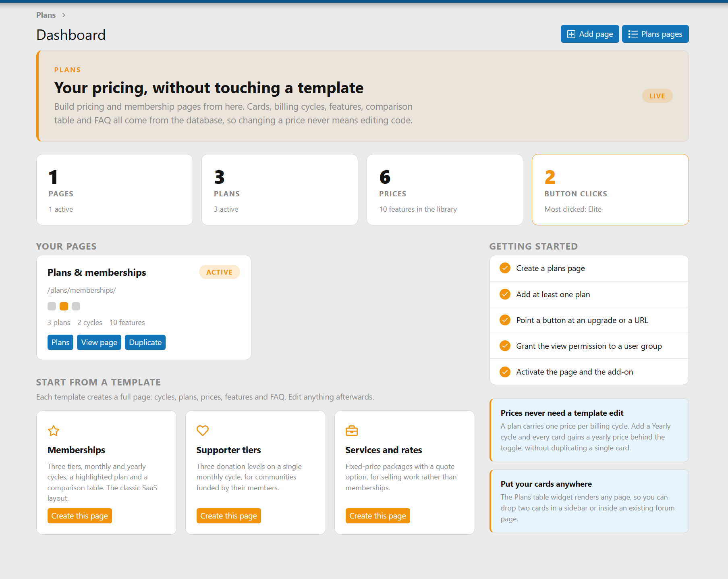Viewport: 728px width, 579px height.
Task: Click the list icon in Plans pages
Action: tap(633, 34)
